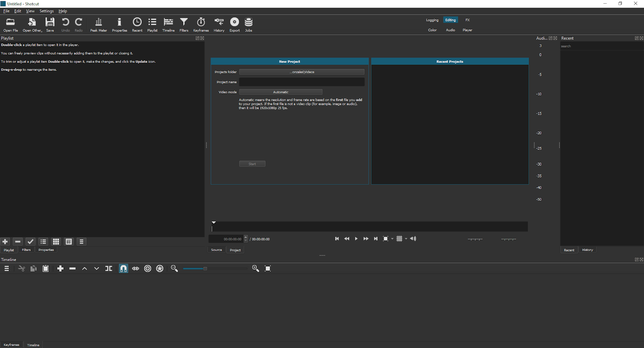Click the timeline Append clip plus icon
The height and width of the screenshot is (348, 644).
[60, 268]
